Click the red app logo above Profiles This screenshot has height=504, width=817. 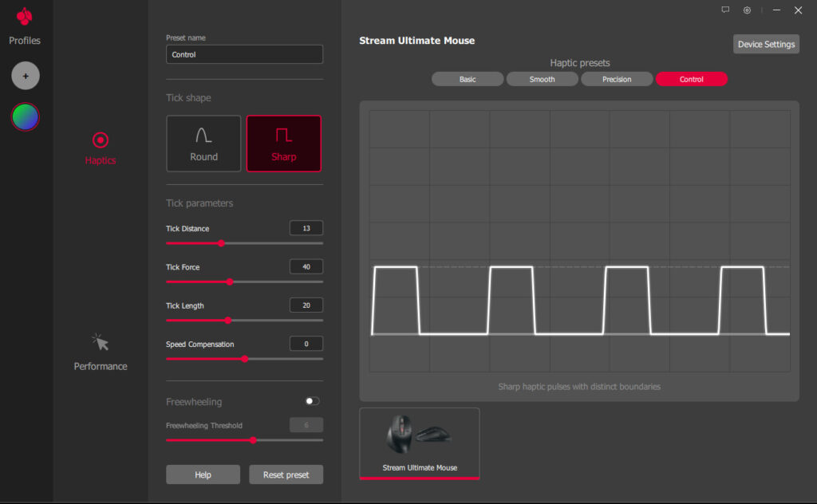pyautogui.click(x=25, y=17)
